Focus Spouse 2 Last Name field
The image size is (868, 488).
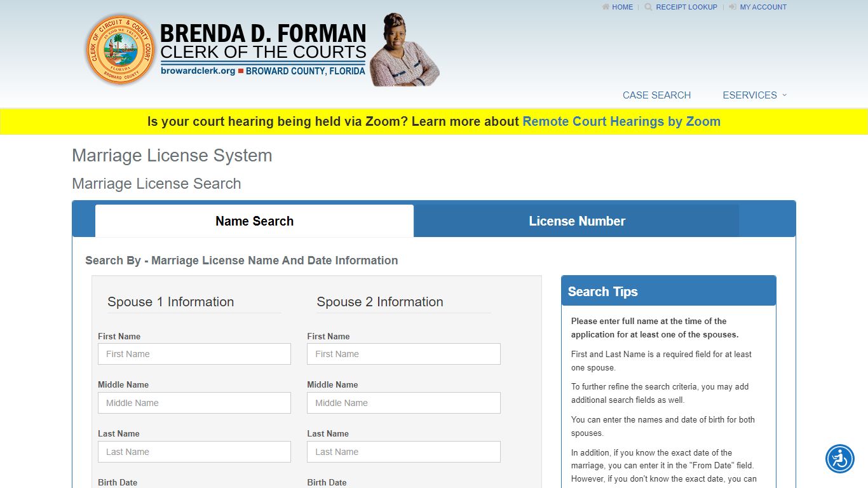pyautogui.click(x=403, y=452)
